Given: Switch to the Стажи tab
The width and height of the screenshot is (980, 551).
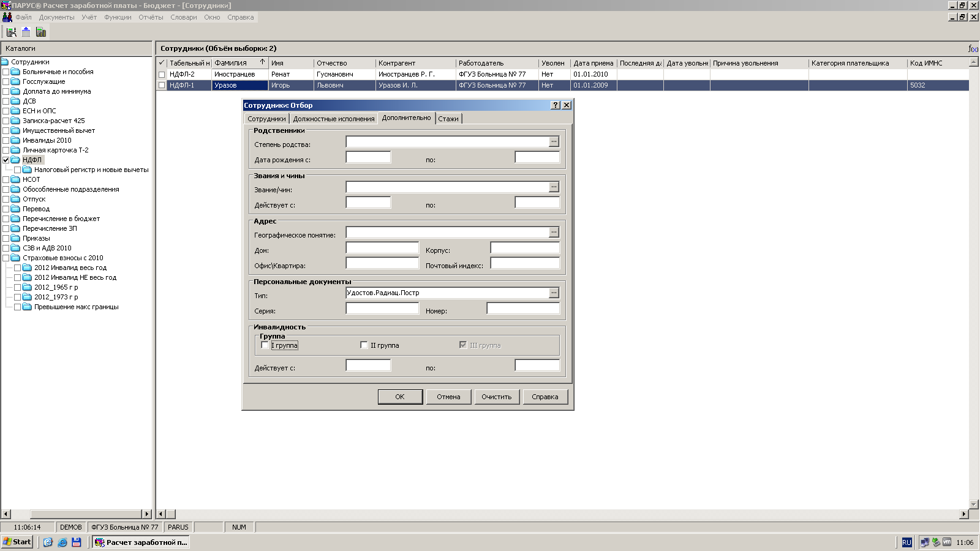Looking at the screenshot, I should (448, 119).
